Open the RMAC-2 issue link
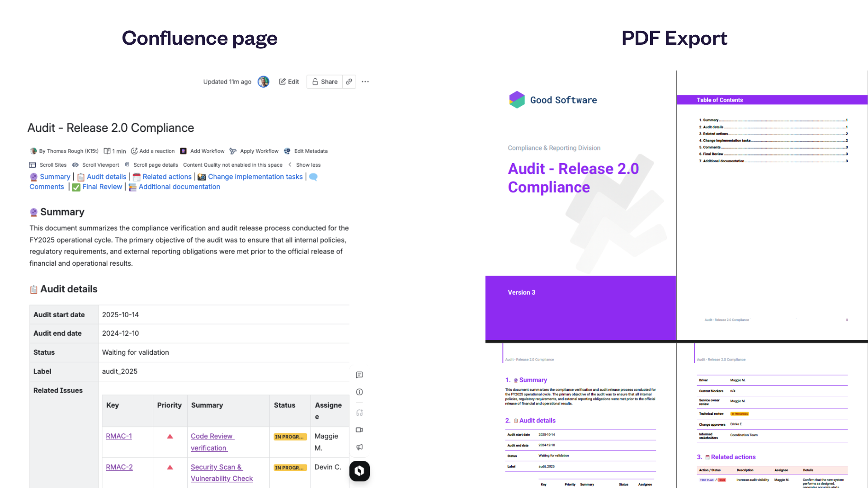The width and height of the screenshot is (868, 488). tap(119, 467)
